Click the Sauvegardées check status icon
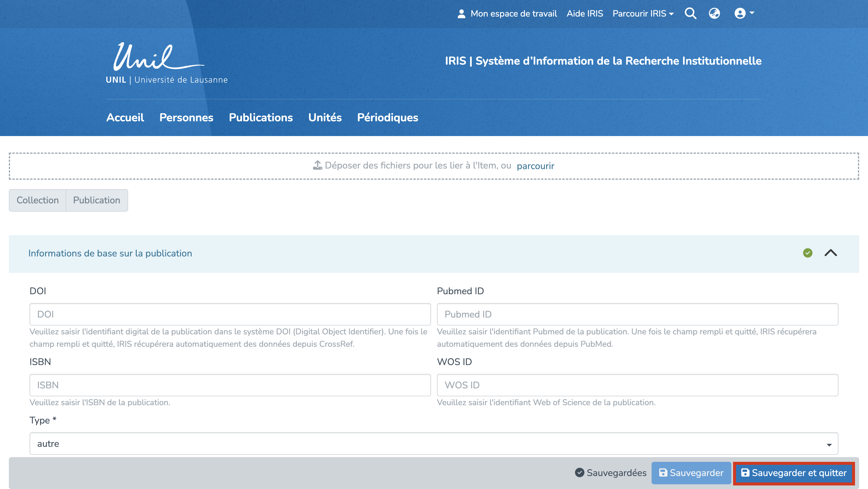 pos(579,472)
